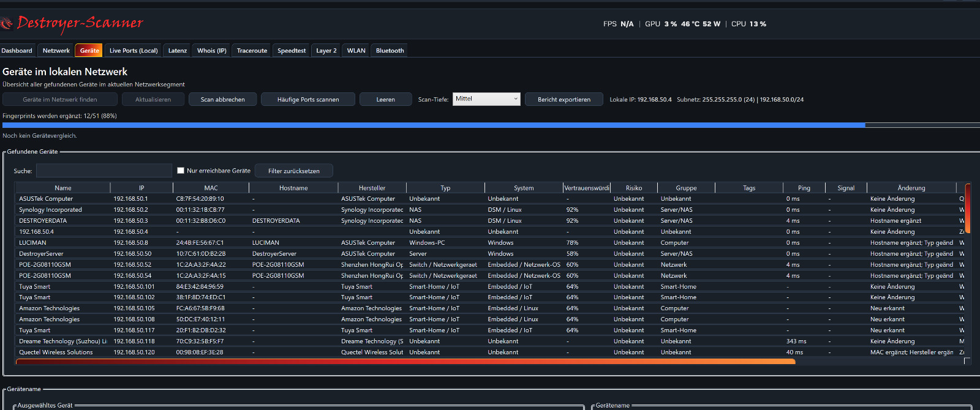Sort by the Signal column header
Viewport: 980px width, 410px height.
(846, 188)
